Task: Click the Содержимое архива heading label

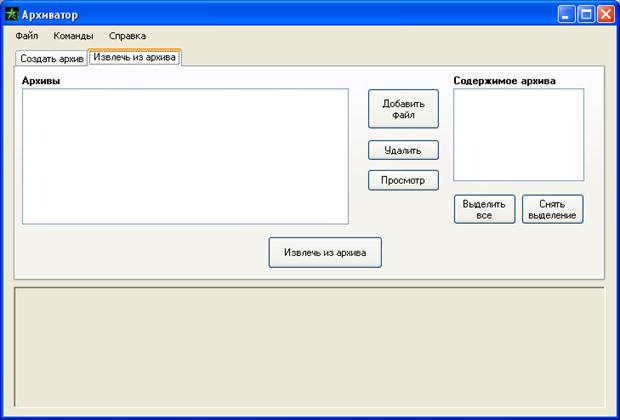Action: click(x=504, y=80)
